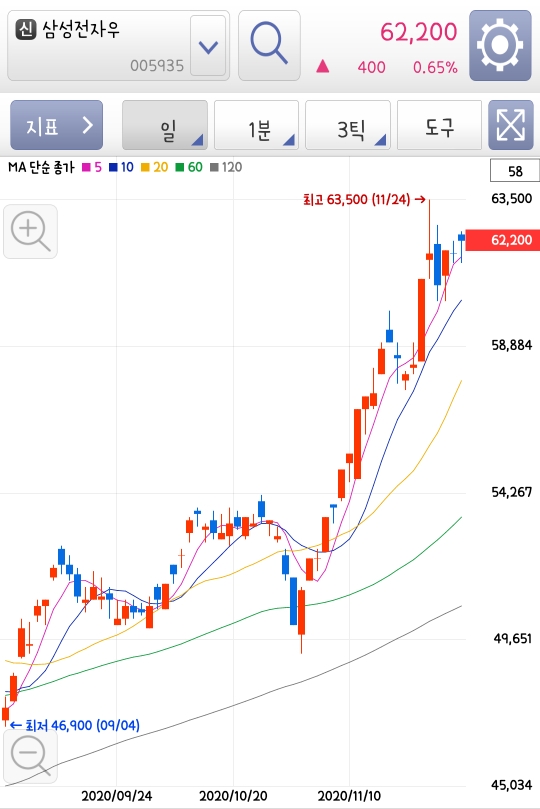Screen dimensions: 540x809
Task: Open the 도구 tools button
Action: coord(439,125)
